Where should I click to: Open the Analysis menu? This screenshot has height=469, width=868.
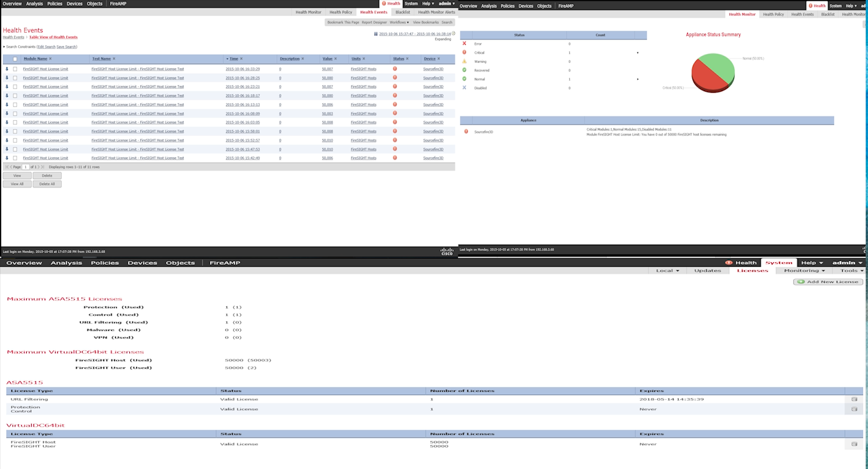[x=34, y=3]
